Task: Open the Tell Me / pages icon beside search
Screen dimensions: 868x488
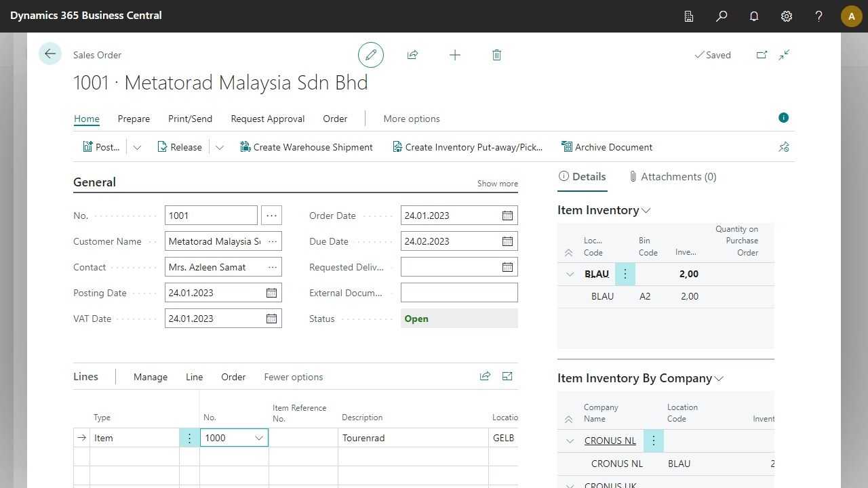Action: tap(689, 16)
